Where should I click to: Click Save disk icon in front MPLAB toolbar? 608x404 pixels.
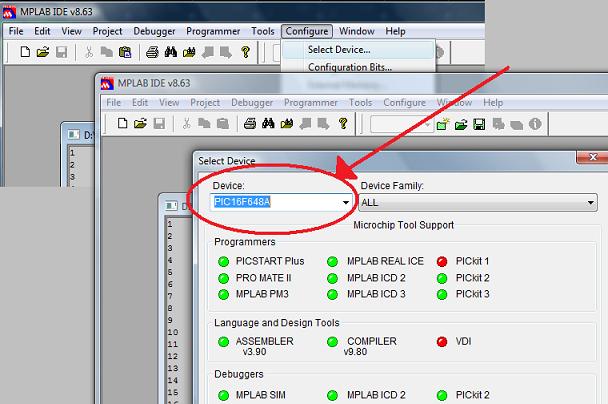159,123
